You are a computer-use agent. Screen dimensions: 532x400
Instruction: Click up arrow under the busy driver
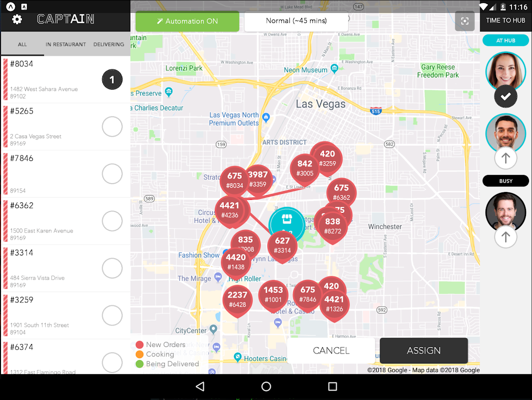click(x=506, y=236)
